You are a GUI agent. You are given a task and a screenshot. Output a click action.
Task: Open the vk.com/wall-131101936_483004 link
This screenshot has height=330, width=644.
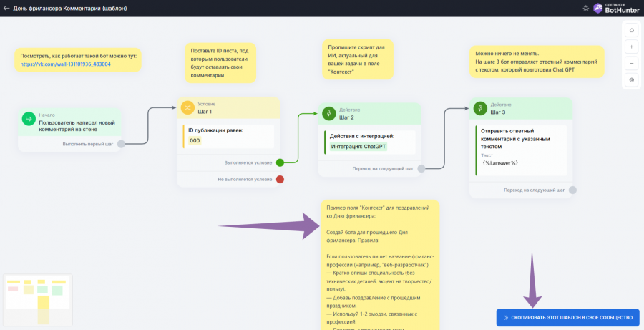(x=65, y=64)
